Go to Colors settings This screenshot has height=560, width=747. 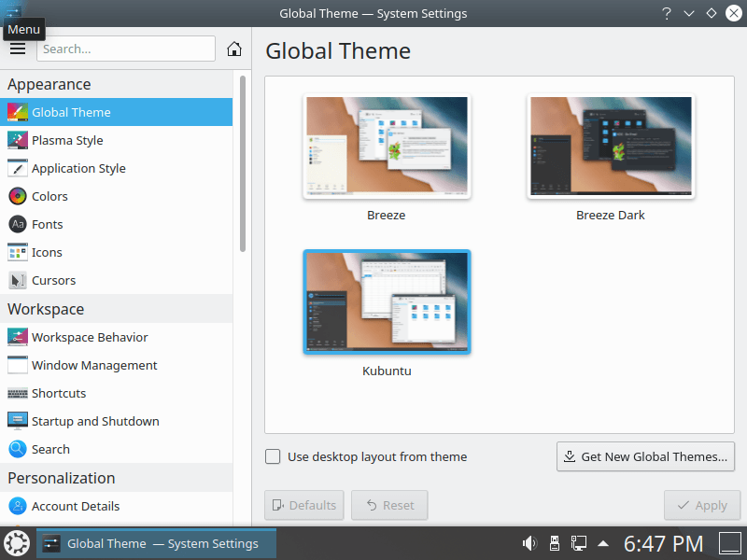click(x=116, y=196)
